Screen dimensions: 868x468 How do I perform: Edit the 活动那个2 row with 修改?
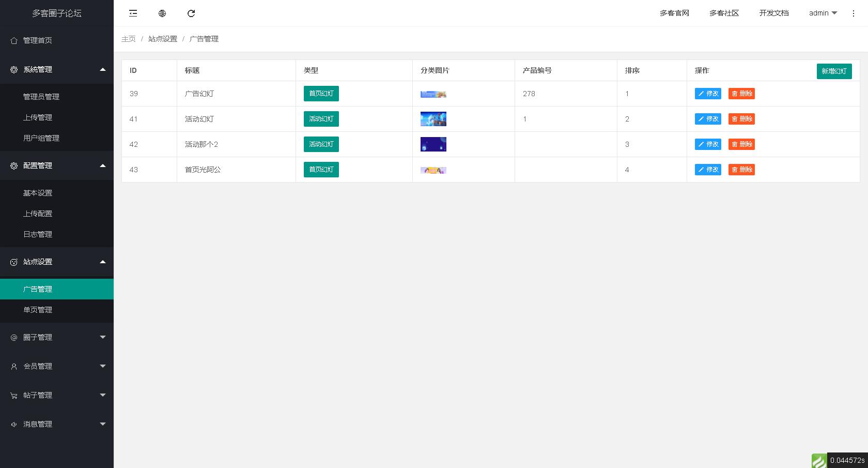708,144
